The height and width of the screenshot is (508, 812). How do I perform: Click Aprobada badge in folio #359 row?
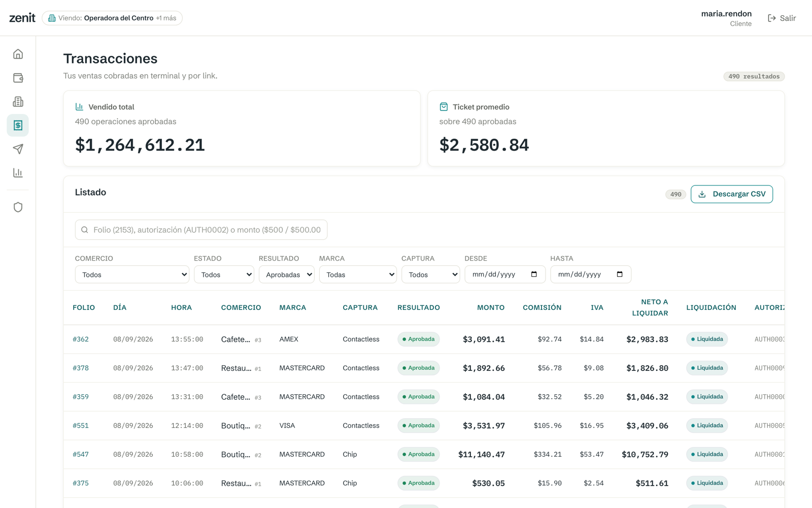click(418, 397)
